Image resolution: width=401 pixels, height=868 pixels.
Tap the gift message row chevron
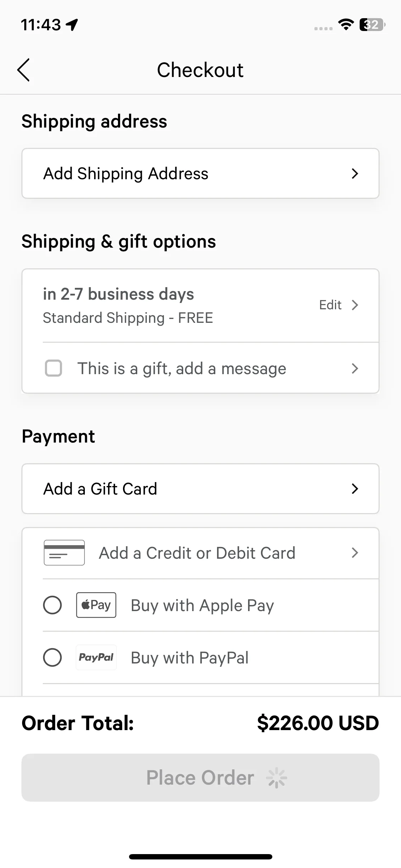click(x=354, y=368)
